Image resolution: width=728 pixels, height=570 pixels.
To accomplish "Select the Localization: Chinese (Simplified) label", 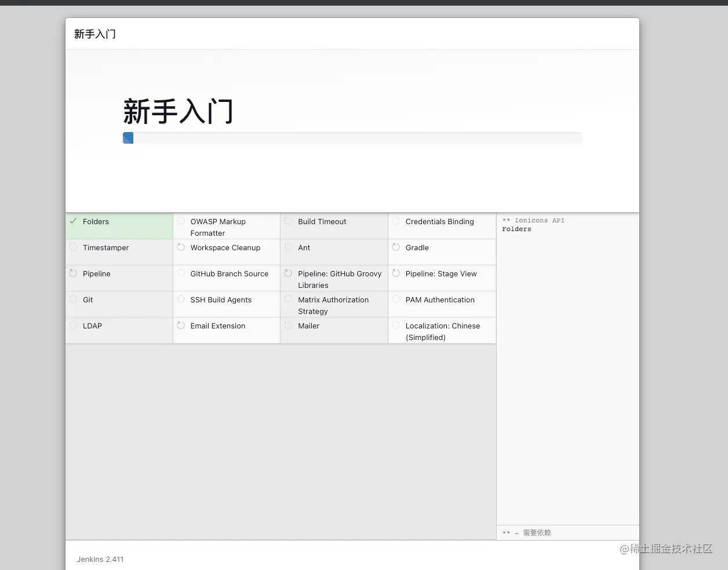I will (443, 331).
